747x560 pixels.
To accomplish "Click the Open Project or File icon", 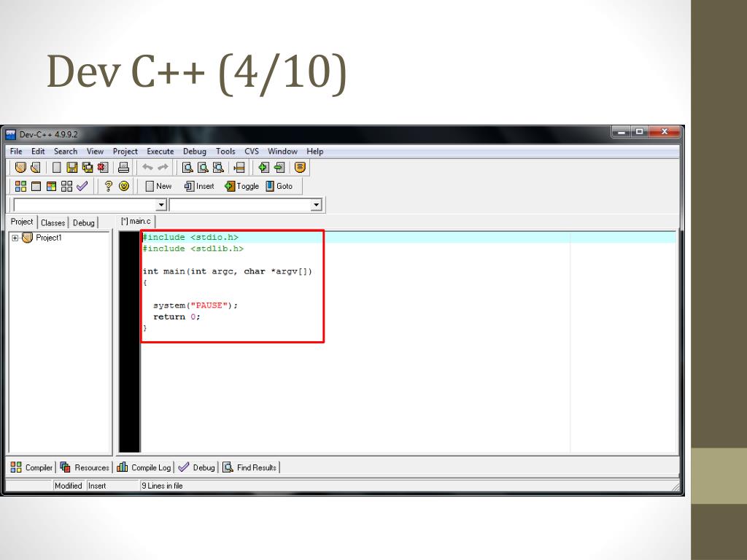I will 35,167.
